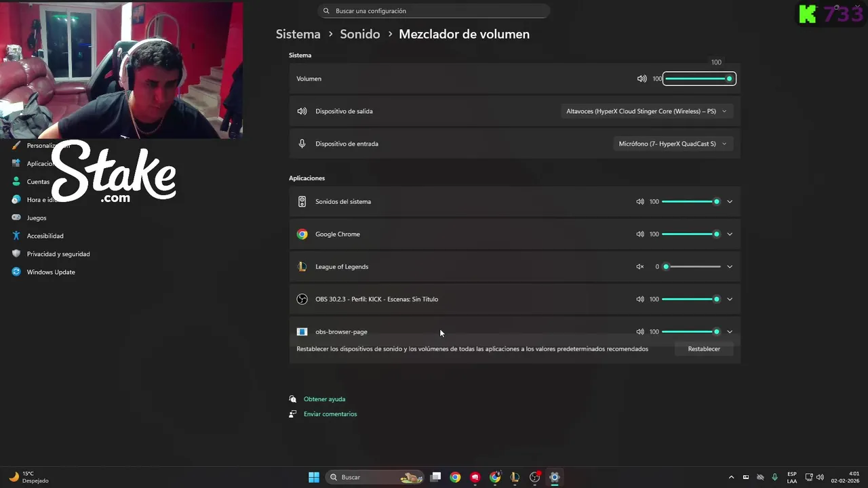
Task: Expand OBS 30.2.3 row chevron
Action: point(730,299)
